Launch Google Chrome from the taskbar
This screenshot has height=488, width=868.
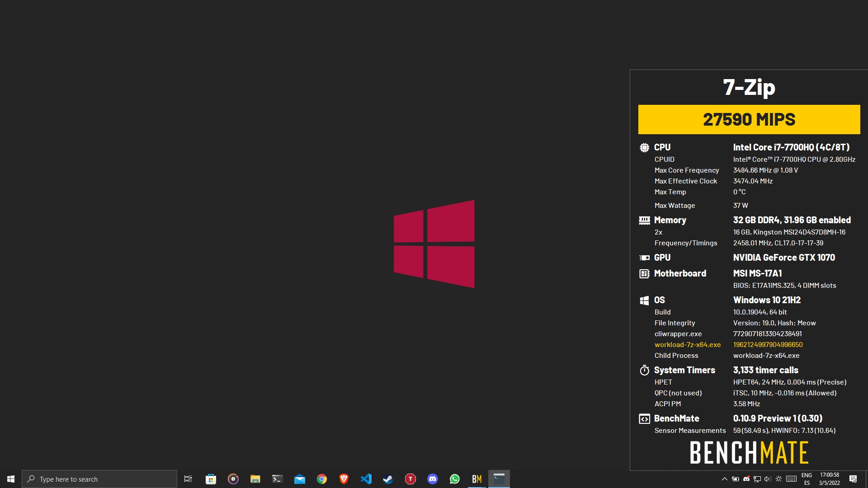coord(321,479)
